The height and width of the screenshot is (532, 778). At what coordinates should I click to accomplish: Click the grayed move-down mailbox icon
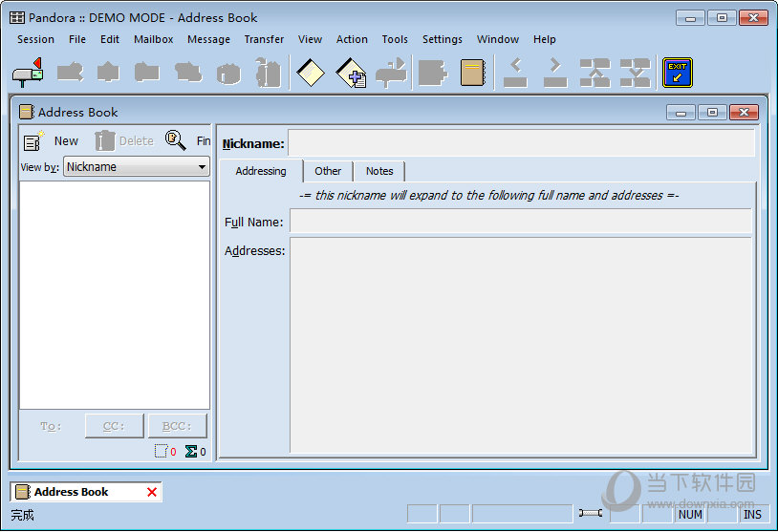635,73
